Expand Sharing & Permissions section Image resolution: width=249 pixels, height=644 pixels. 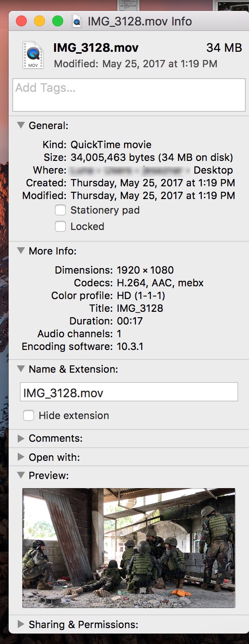tap(21, 624)
